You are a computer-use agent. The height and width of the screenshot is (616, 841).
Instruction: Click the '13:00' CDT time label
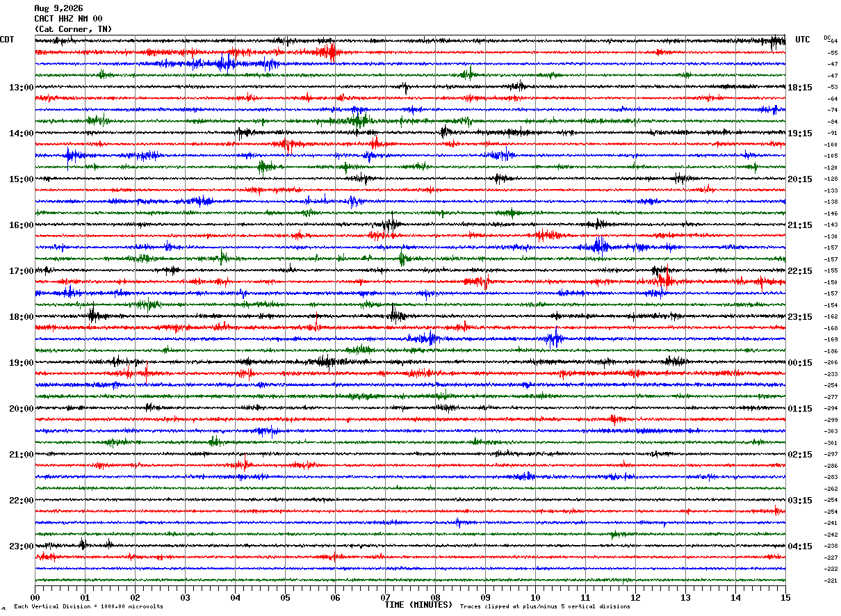point(21,88)
